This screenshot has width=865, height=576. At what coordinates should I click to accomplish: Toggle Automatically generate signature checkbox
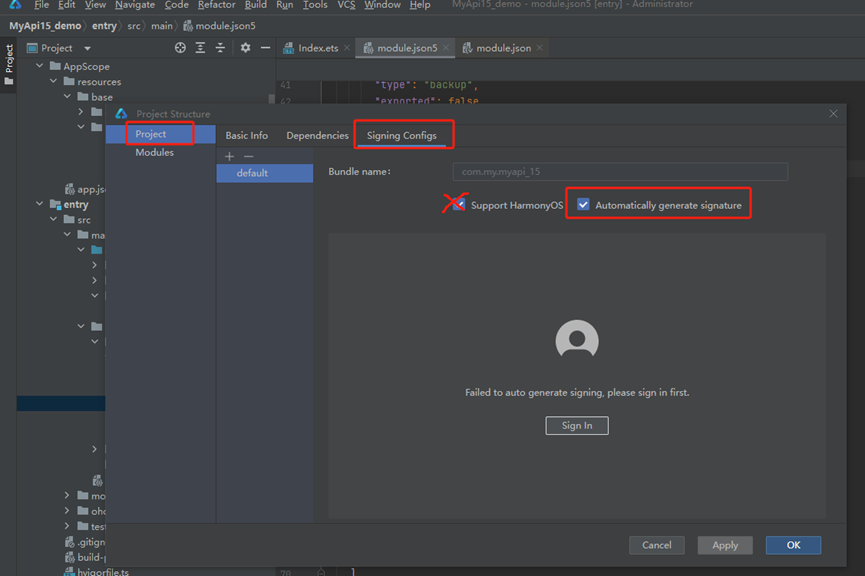583,205
